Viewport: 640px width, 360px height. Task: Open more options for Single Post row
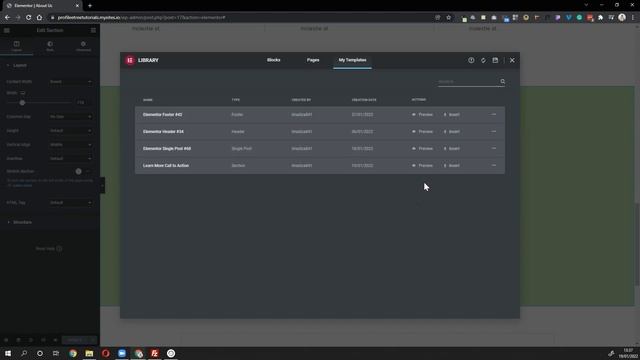[x=494, y=149]
